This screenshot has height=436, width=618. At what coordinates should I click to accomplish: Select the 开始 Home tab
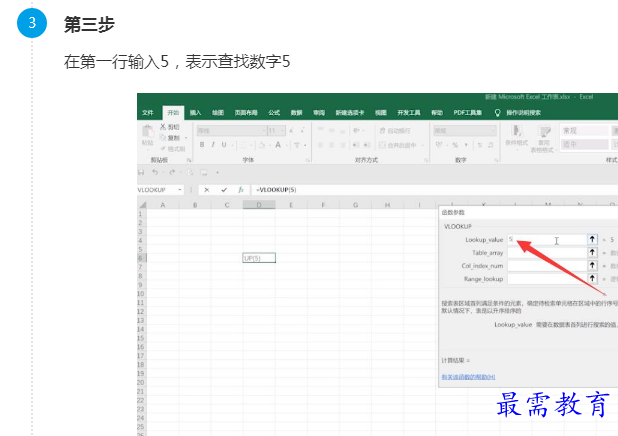[x=173, y=113]
